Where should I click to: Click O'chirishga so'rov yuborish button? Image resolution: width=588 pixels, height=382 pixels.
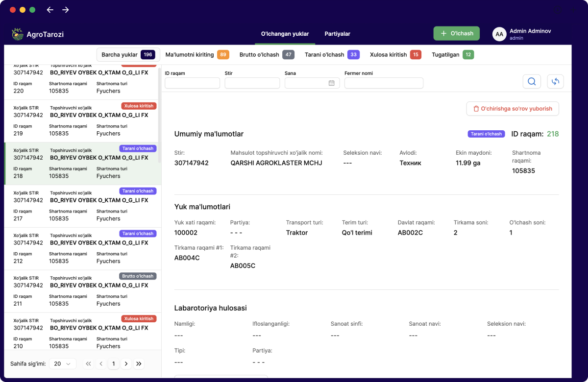[x=513, y=109]
